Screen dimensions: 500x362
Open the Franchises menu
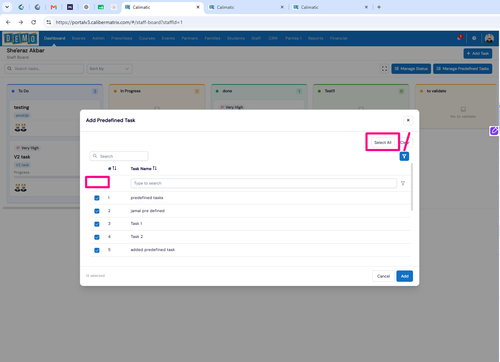tap(122, 38)
